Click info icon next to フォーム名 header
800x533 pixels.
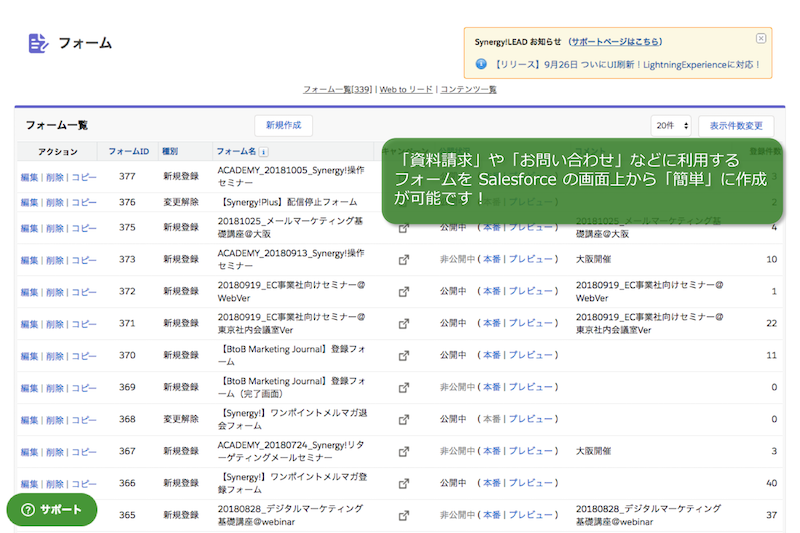pyautogui.click(x=264, y=152)
